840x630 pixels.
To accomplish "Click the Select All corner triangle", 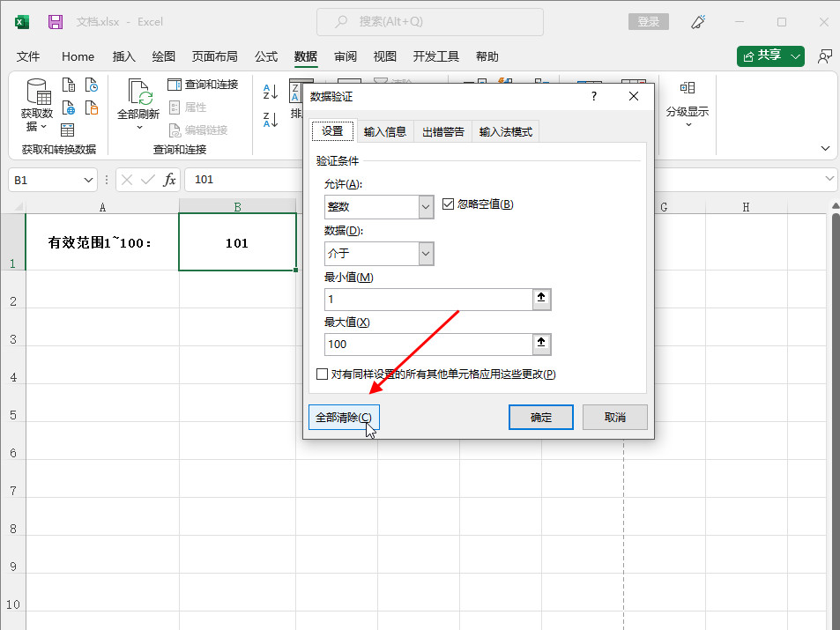I will 19,206.
